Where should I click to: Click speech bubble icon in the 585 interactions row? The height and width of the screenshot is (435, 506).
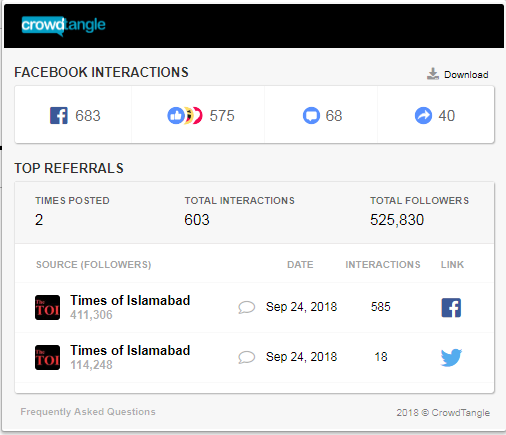click(247, 307)
